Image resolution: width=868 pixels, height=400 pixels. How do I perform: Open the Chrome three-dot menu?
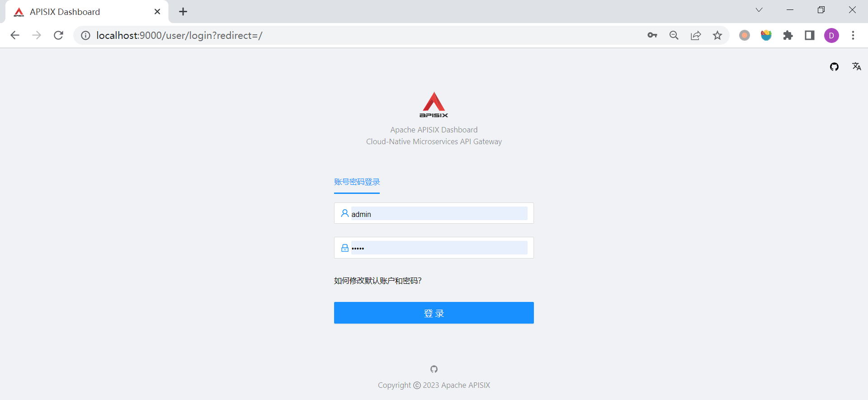coord(853,35)
